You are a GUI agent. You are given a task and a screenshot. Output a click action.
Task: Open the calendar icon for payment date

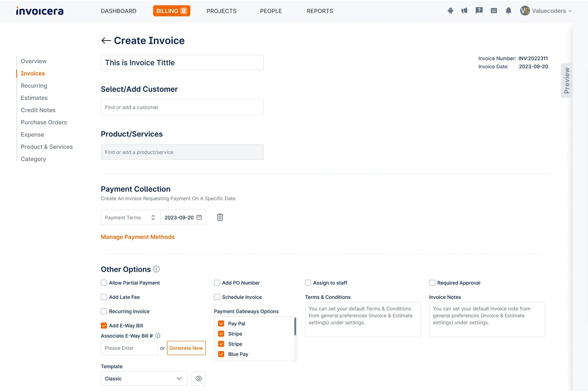199,217
